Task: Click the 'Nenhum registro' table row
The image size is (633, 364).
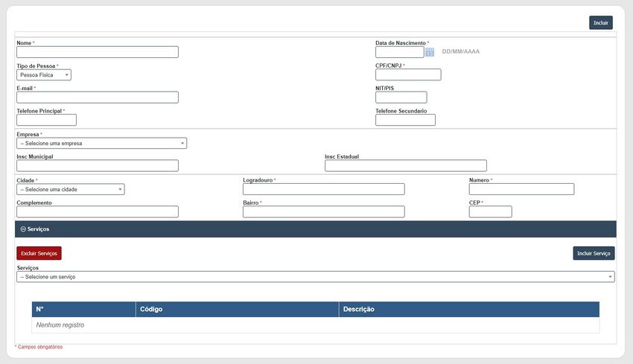Action: coord(316,325)
